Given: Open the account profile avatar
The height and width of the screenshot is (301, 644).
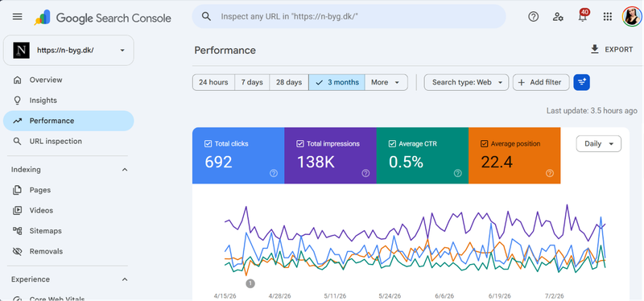Looking at the screenshot, I should 632,17.
